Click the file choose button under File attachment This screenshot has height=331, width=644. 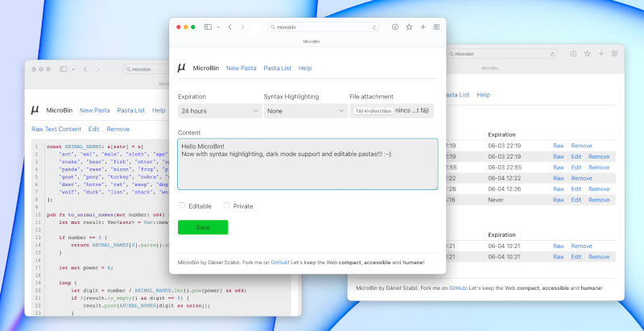373,111
